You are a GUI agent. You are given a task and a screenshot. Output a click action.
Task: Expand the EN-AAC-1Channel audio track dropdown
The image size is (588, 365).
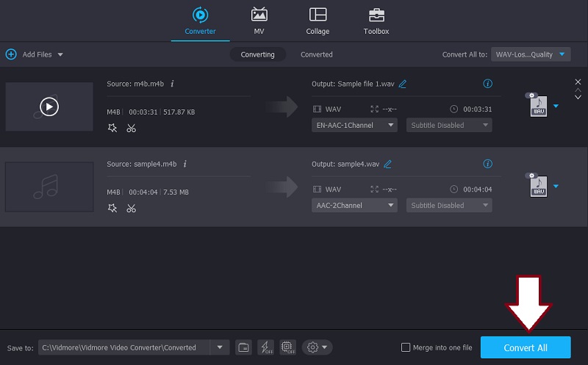tap(354, 125)
